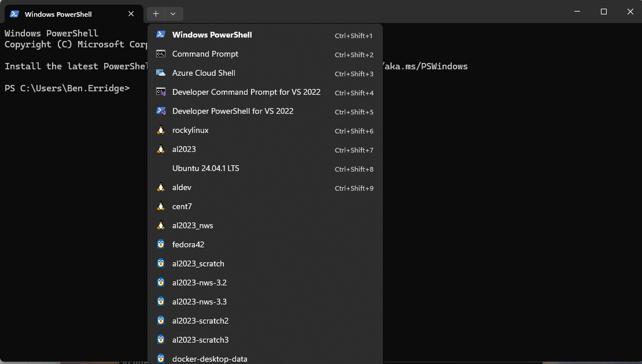The image size is (642, 364).
Task: Select al2023-nws-3.2 from the profile list
Action: click(x=200, y=282)
